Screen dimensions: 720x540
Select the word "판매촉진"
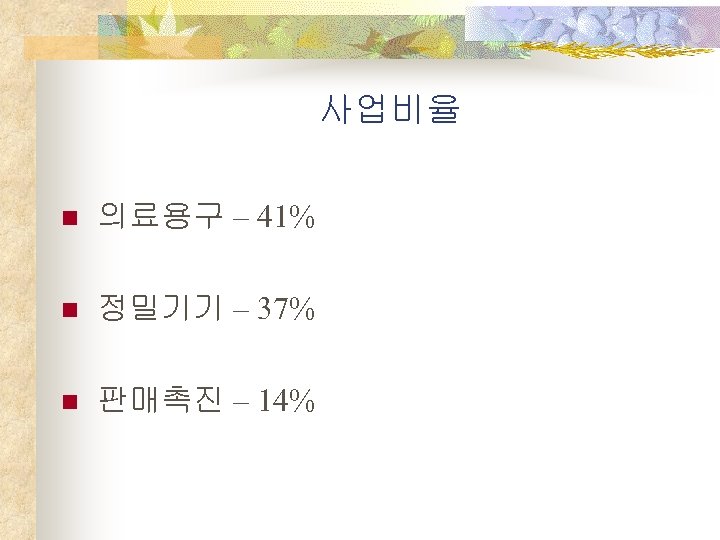[160, 401]
